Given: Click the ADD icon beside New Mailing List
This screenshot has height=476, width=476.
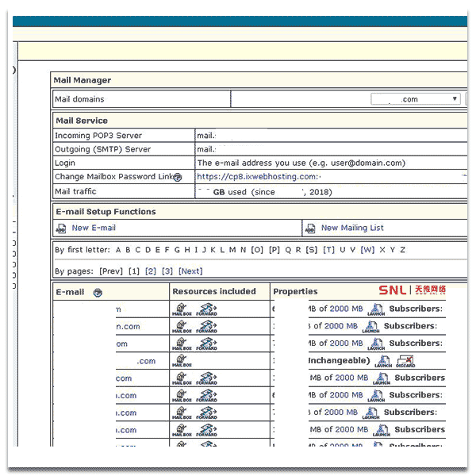Looking at the screenshot, I should pos(310,228).
